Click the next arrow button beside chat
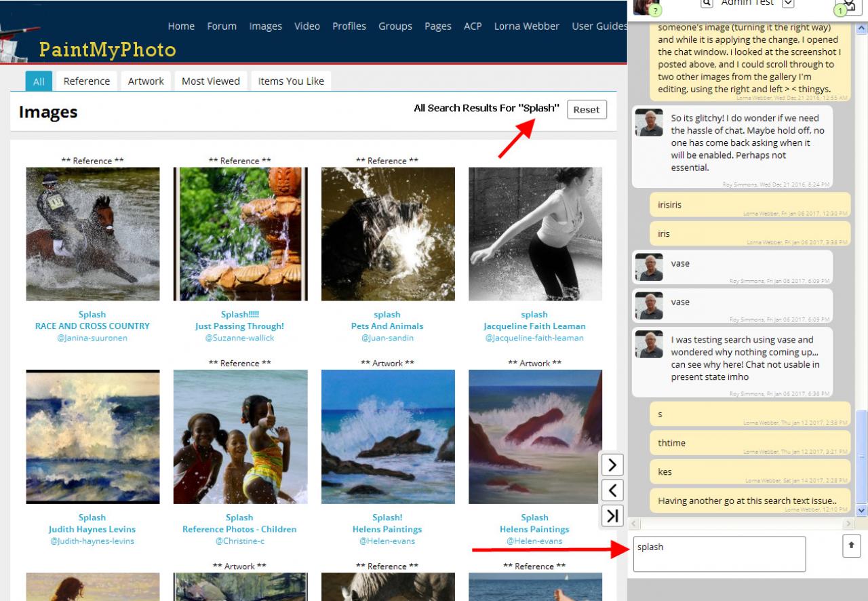The image size is (868, 601). [612, 465]
